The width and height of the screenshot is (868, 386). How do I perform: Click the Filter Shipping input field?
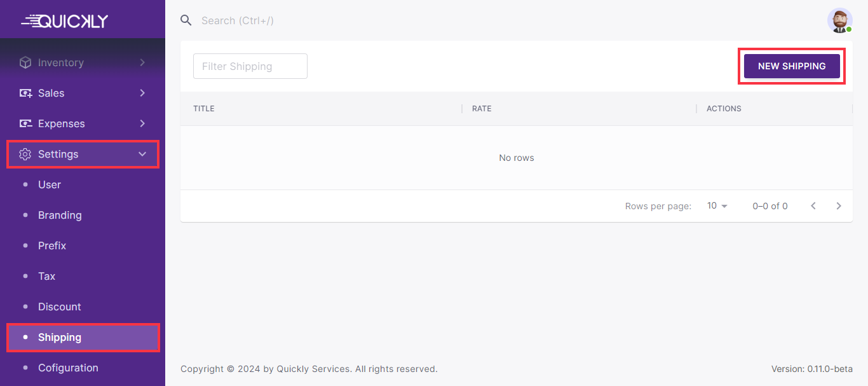click(x=250, y=66)
